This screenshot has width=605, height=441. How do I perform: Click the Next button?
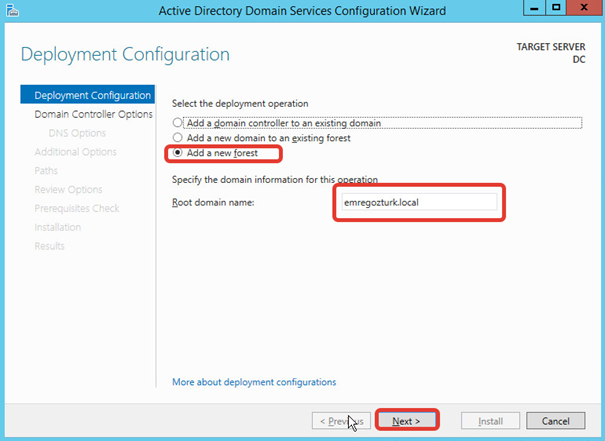[x=407, y=421]
